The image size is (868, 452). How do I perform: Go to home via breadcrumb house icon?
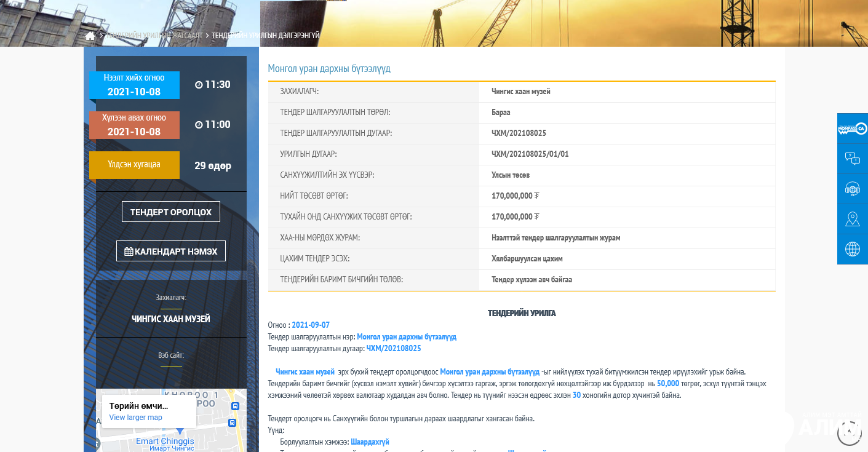pos(90,36)
